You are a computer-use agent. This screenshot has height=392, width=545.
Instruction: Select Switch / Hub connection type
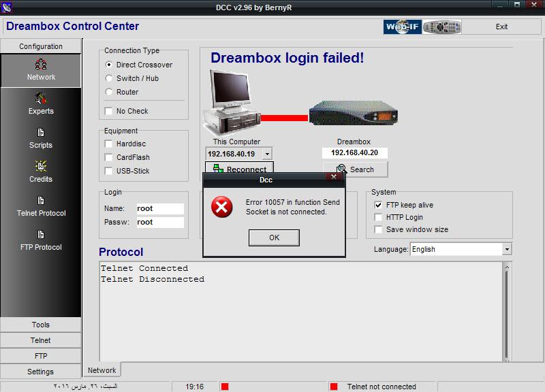[109, 78]
